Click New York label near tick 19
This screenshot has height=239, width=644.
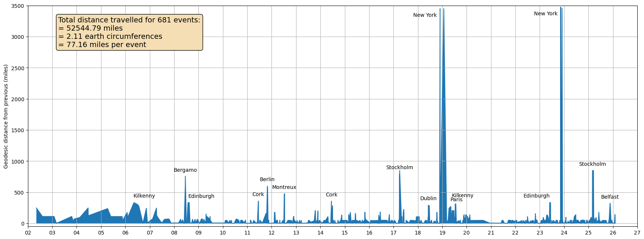425,15
